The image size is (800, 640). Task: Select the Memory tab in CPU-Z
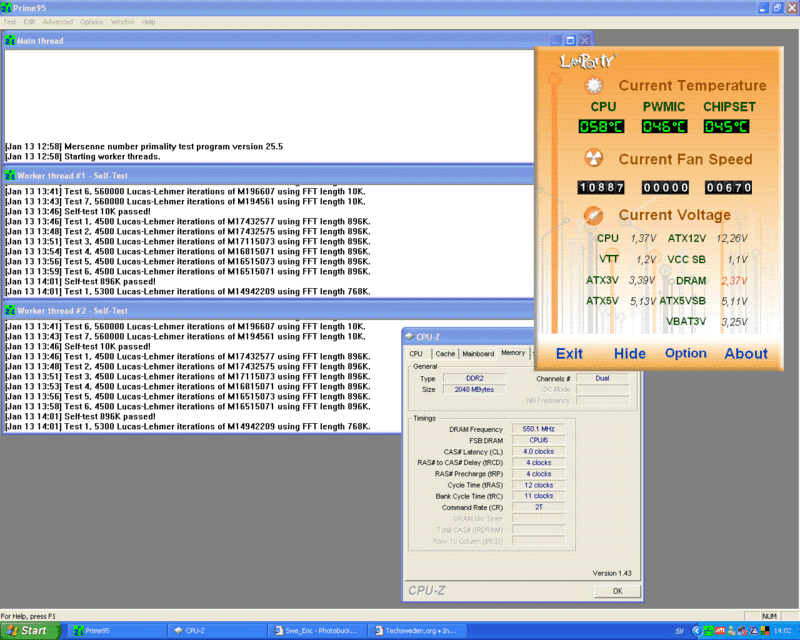[x=513, y=353]
